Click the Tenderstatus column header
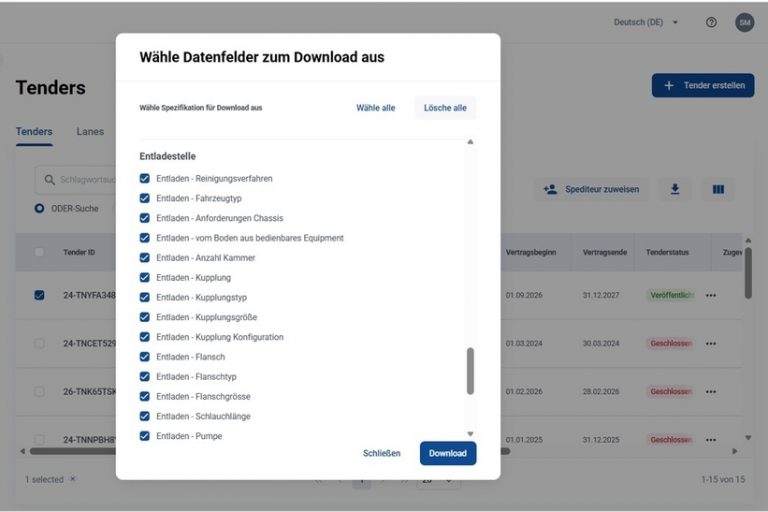The image size is (768, 512). point(667,252)
